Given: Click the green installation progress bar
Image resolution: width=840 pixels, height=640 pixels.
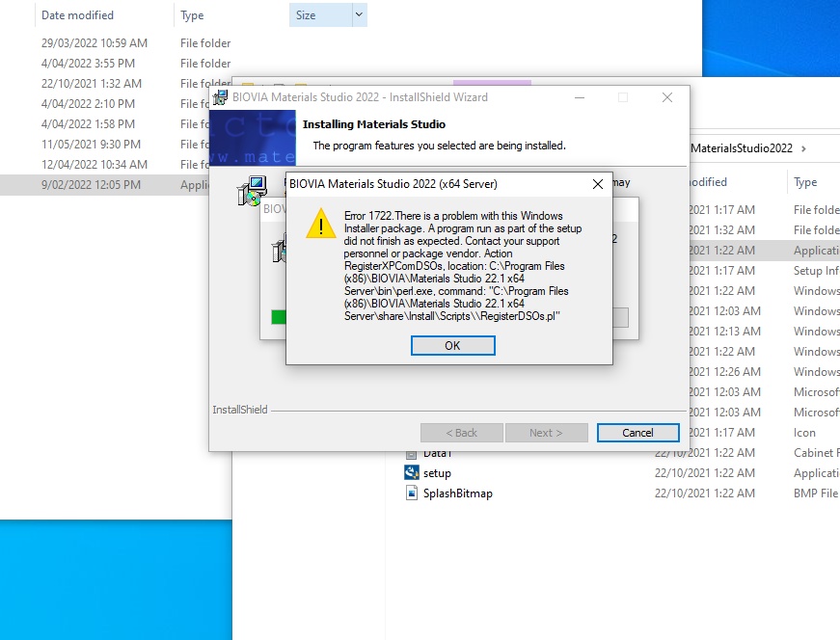Looking at the screenshot, I should 279,317.
